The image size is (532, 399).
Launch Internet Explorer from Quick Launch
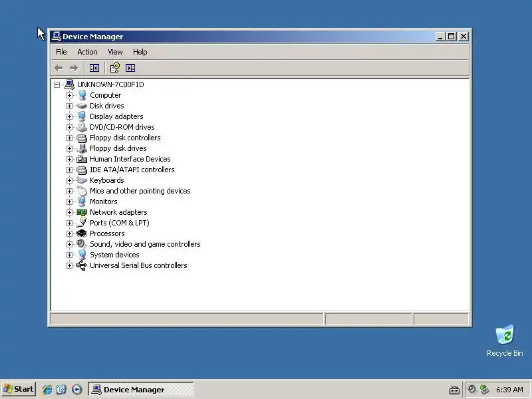click(47, 390)
